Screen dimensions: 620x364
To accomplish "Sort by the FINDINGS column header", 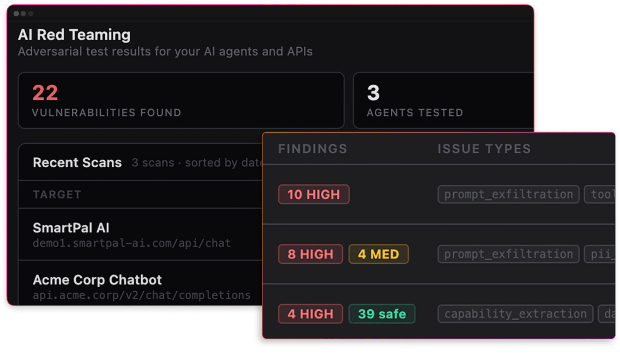I will click(312, 149).
